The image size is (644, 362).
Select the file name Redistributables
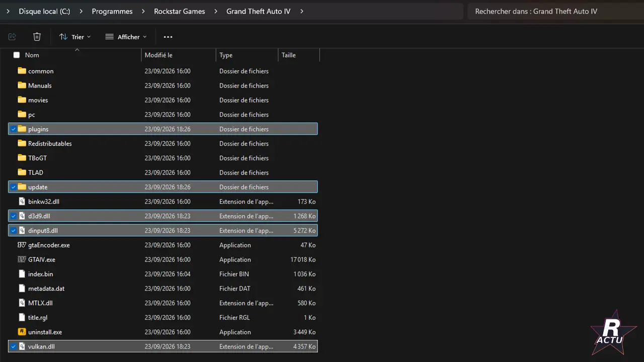coord(50,144)
